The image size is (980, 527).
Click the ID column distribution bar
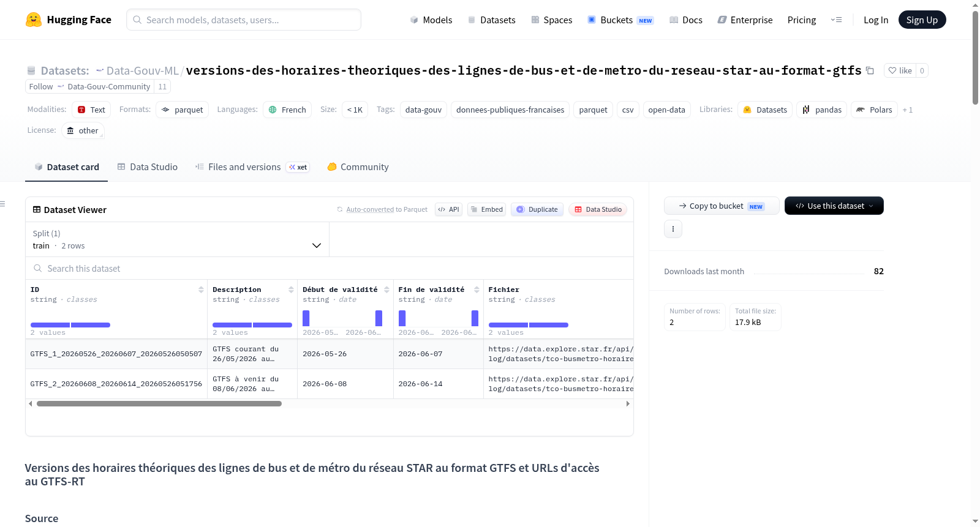[x=70, y=325]
